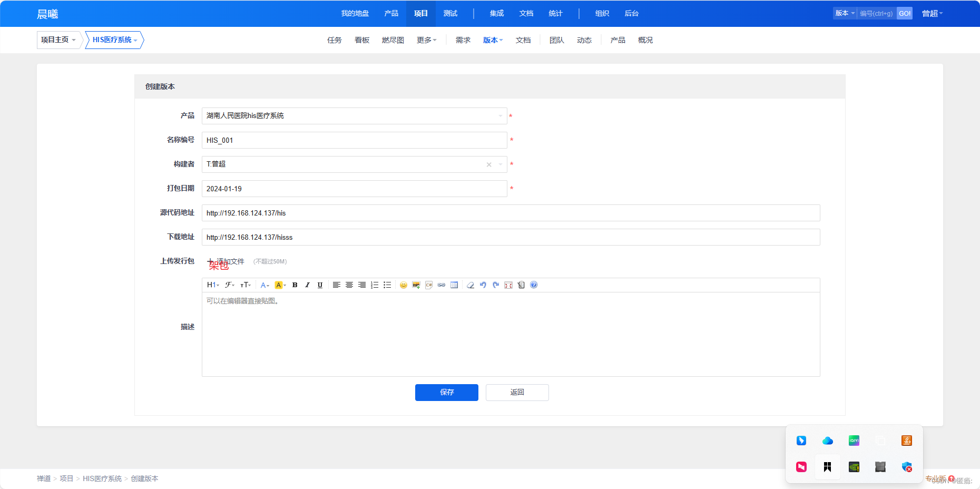Screen dimensions: 980x489
Task: Toggle bold formatting in the description editor
Action: 295,285
